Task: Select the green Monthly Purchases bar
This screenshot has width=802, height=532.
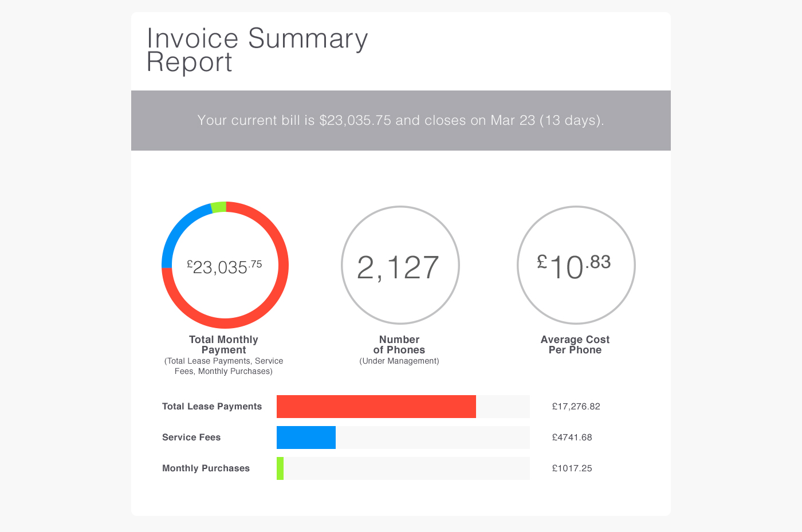Action: pos(280,468)
